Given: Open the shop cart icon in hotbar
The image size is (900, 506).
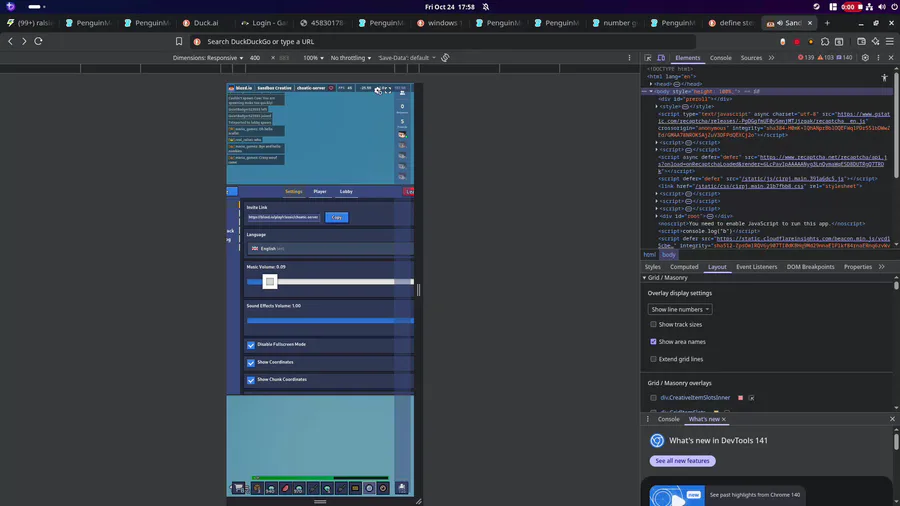Looking at the screenshot, I should pyautogui.click(x=239, y=488).
